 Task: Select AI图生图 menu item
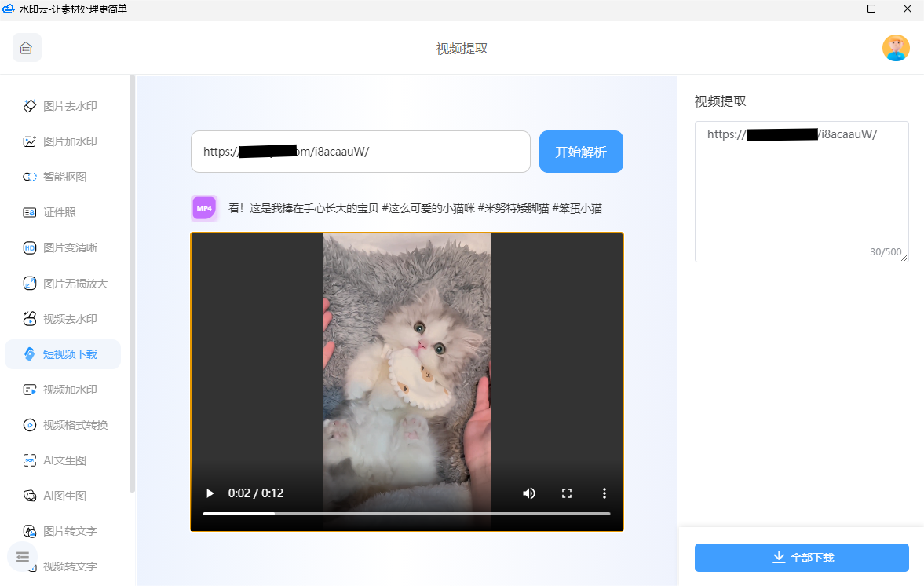coord(63,496)
